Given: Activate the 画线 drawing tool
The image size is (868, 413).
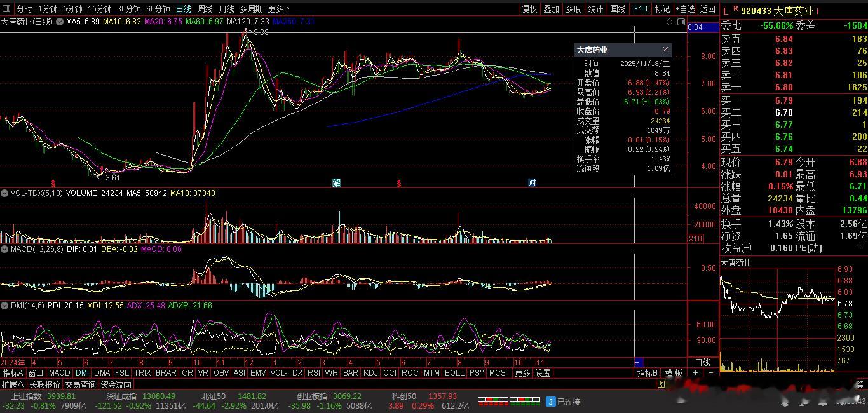Looking at the screenshot, I should click(x=618, y=9).
